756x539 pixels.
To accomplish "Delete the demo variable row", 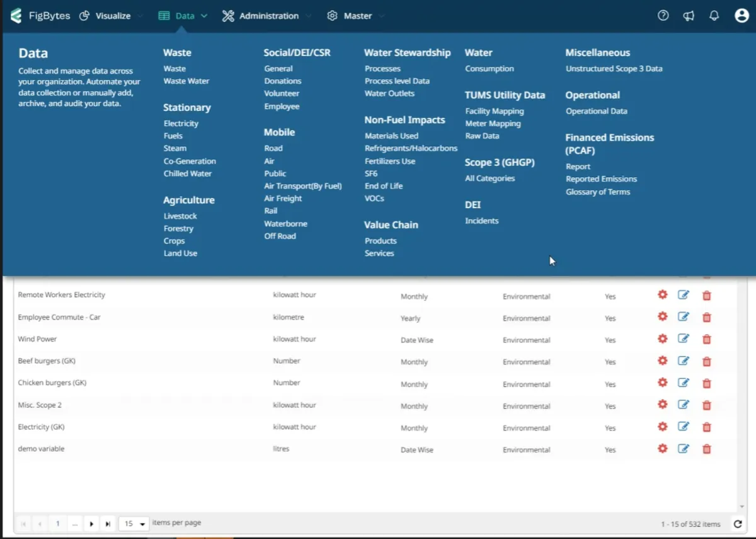I will click(x=707, y=449).
